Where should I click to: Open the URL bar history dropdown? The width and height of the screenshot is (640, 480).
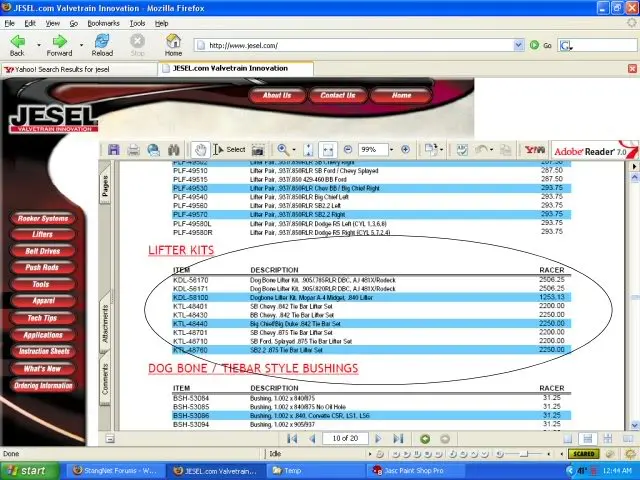[518, 45]
